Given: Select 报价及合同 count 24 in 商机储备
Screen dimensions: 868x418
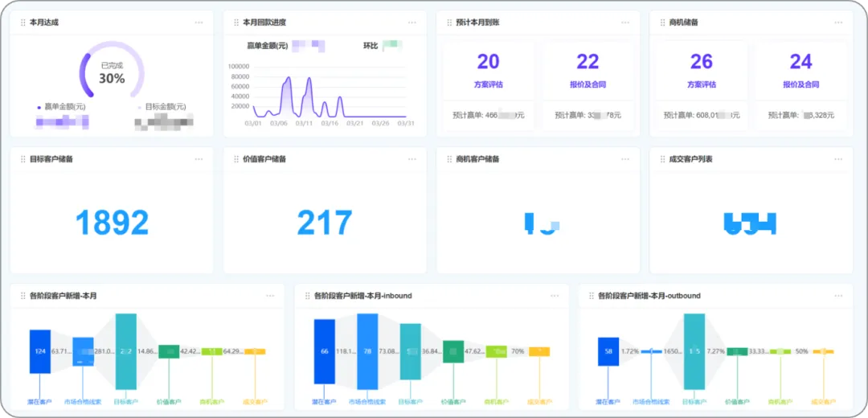Looking at the screenshot, I should click(x=800, y=62).
